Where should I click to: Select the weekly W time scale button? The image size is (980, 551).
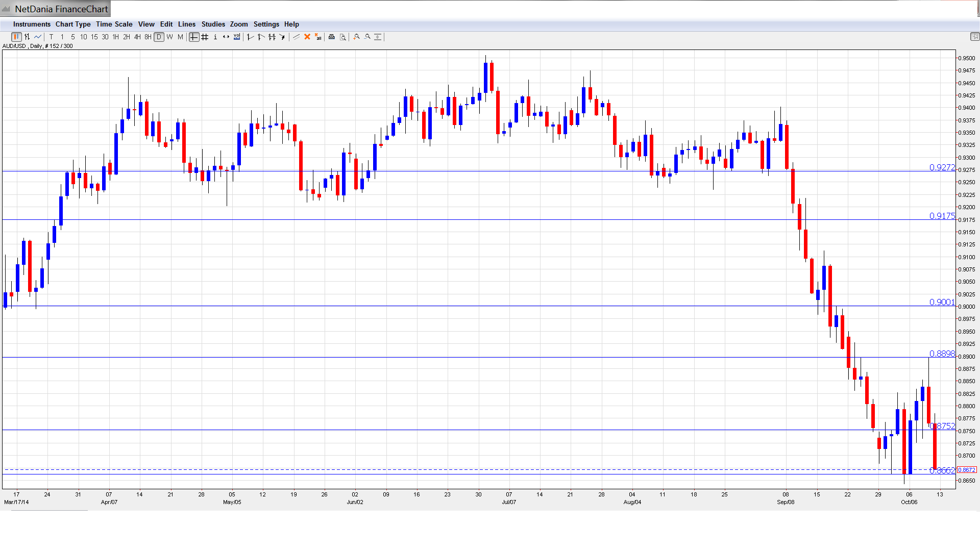[169, 37]
